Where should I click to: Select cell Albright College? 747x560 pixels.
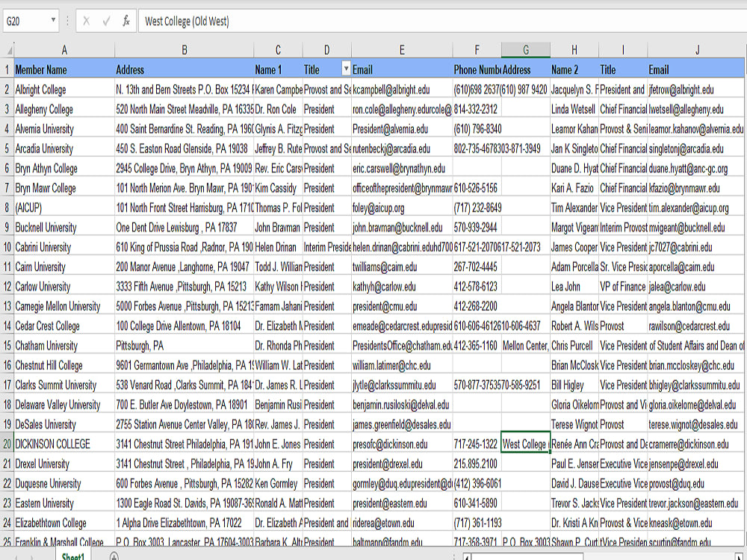click(x=64, y=89)
